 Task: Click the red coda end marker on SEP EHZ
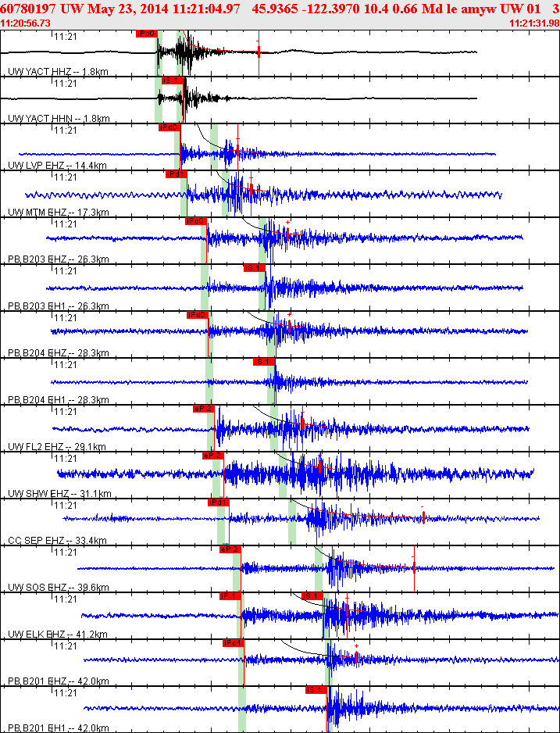(x=423, y=517)
